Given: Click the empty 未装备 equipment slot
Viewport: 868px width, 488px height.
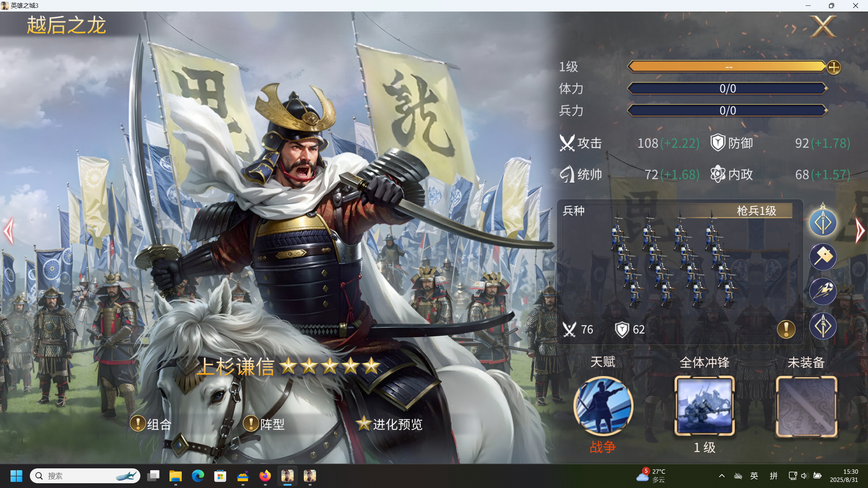Looking at the screenshot, I should [x=806, y=406].
